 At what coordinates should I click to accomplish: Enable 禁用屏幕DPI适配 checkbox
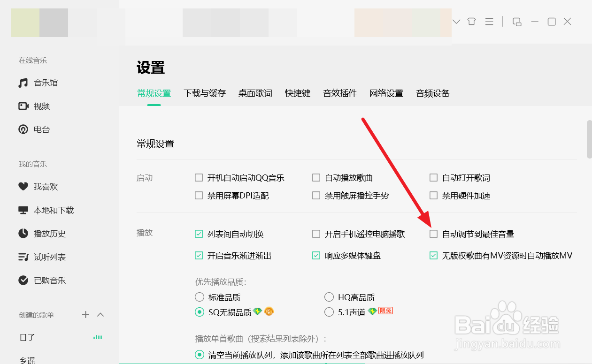[x=199, y=196]
